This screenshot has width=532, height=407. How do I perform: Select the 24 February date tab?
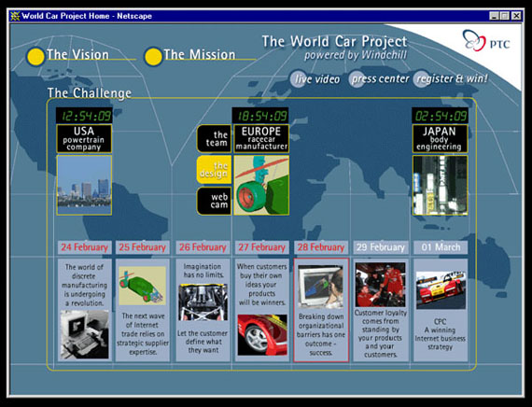tap(85, 247)
